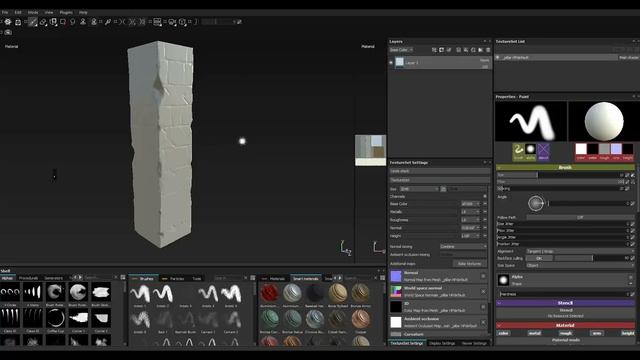Toggle the nrm material channel
Image resolution: width=640 pixels, height=360 pixels.
tap(597, 333)
